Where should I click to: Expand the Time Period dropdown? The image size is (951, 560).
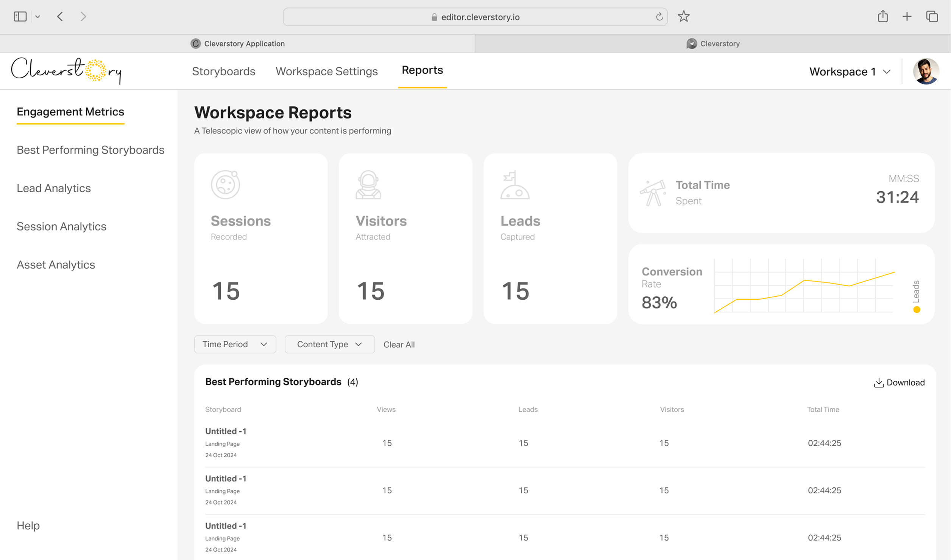coord(235,344)
